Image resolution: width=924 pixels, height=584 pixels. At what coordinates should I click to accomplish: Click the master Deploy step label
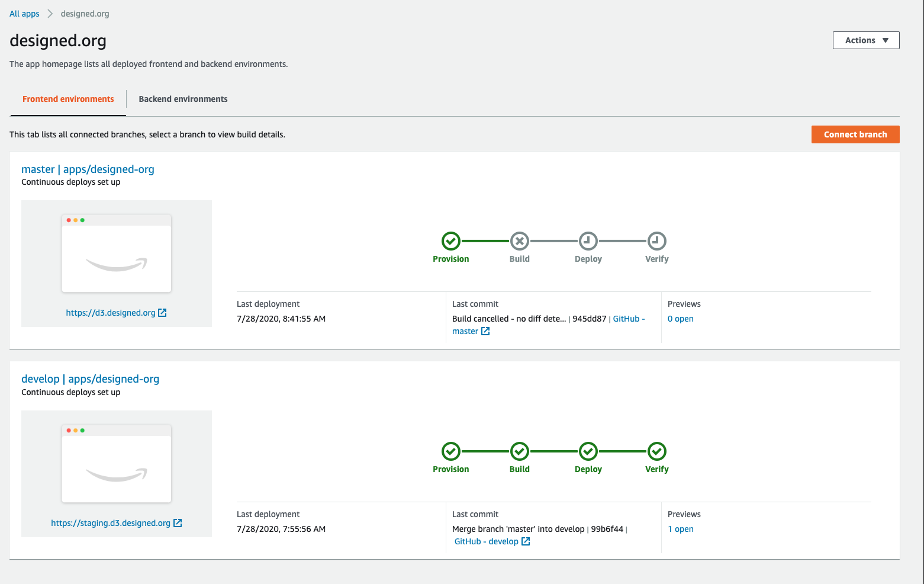588,259
